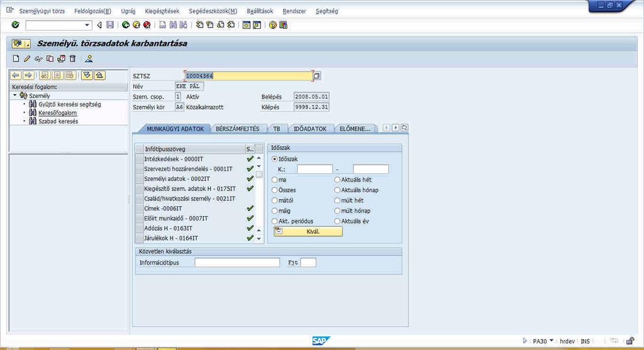644x350 pixels.
Task: Select the Személyi adatok - 0002IT row
Action: (x=195, y=179)
